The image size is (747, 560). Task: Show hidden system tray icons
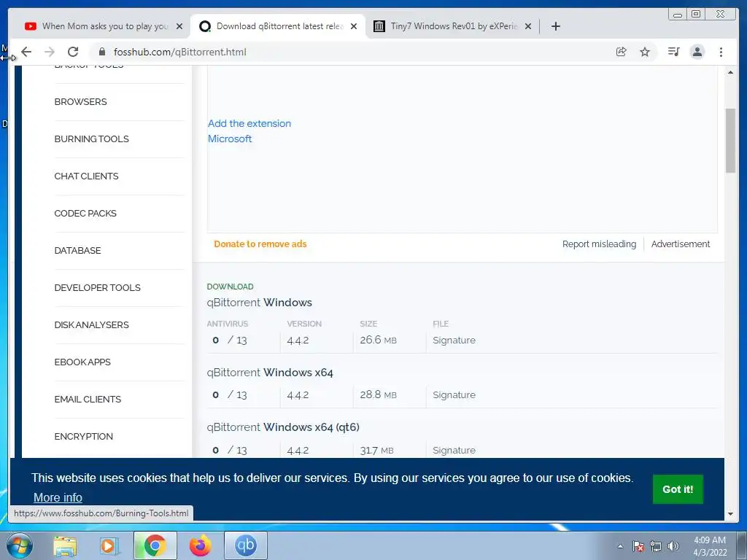(620, 546)
